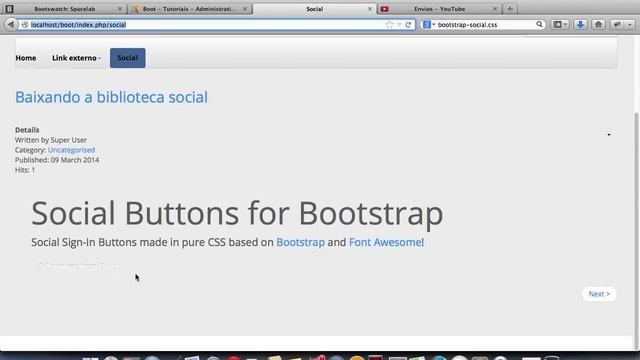Screen dimensions: 640x360
Task: Switch to the Boot - Tutorials - Administration tab
Action: point(189,9)
